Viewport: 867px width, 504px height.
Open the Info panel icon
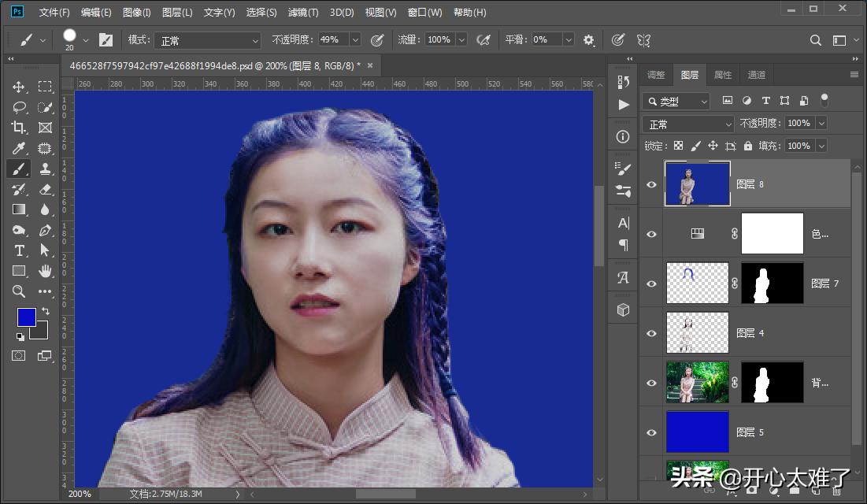622,136
